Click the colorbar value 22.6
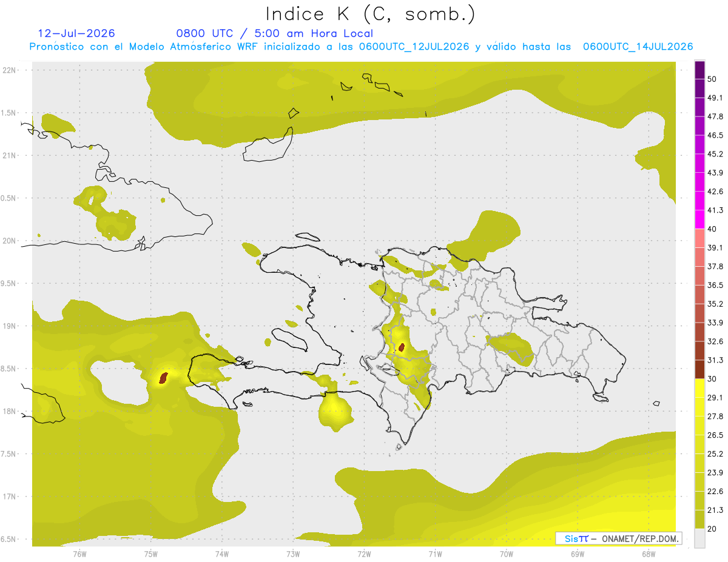 click(x=715, y=492)
